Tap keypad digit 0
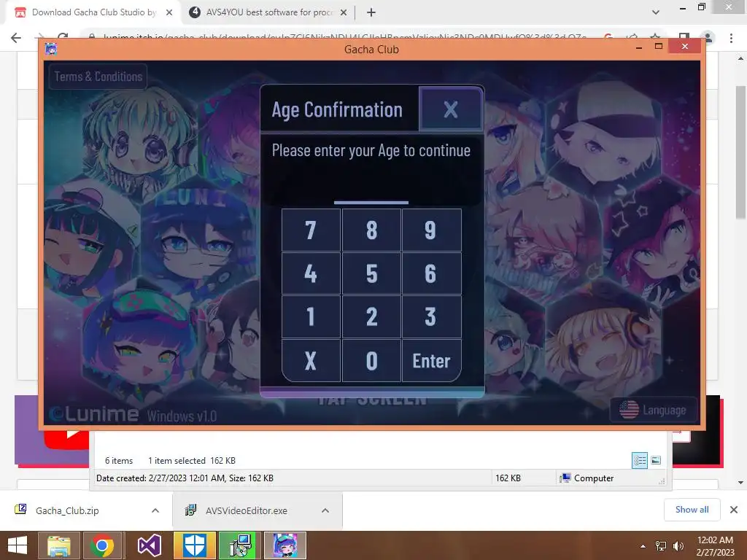This screenshot has width=747, height=560. coord(371,360)
